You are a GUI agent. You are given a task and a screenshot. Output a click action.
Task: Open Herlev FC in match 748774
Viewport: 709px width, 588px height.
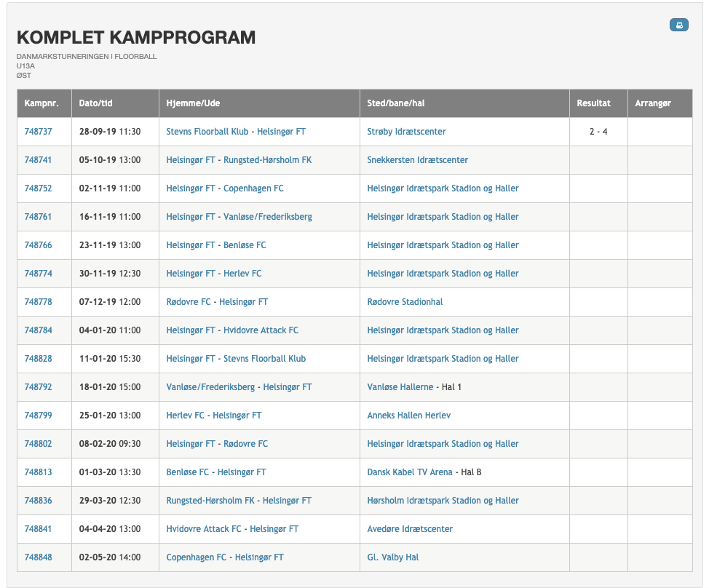click(242, 274)
